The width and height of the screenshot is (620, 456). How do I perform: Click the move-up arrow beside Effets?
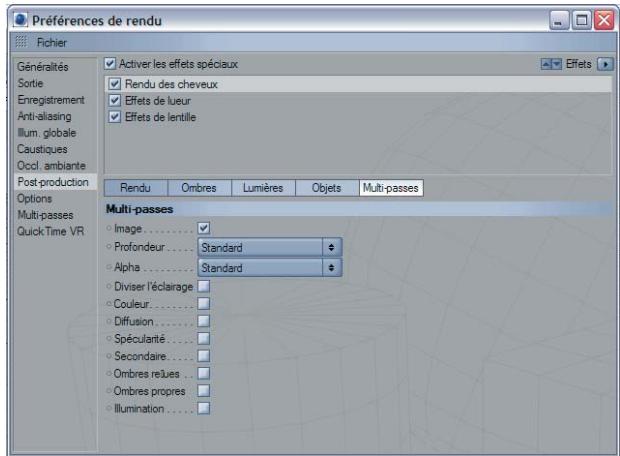coord(545,65)
